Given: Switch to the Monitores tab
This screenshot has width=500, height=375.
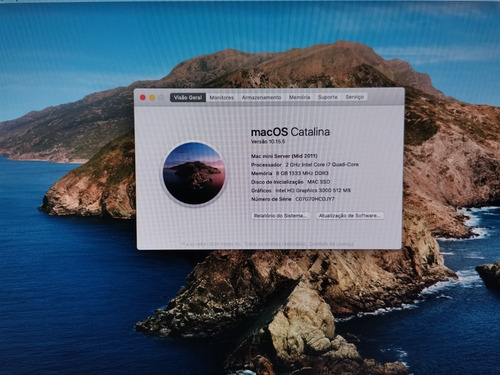Looking at the screenshot, I should tap(222, 97).
